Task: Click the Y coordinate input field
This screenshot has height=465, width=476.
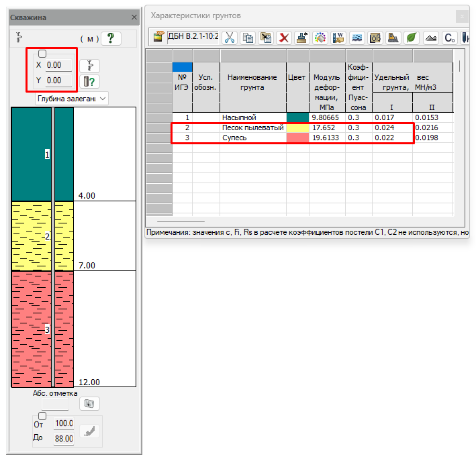Action: coord(59,81)
